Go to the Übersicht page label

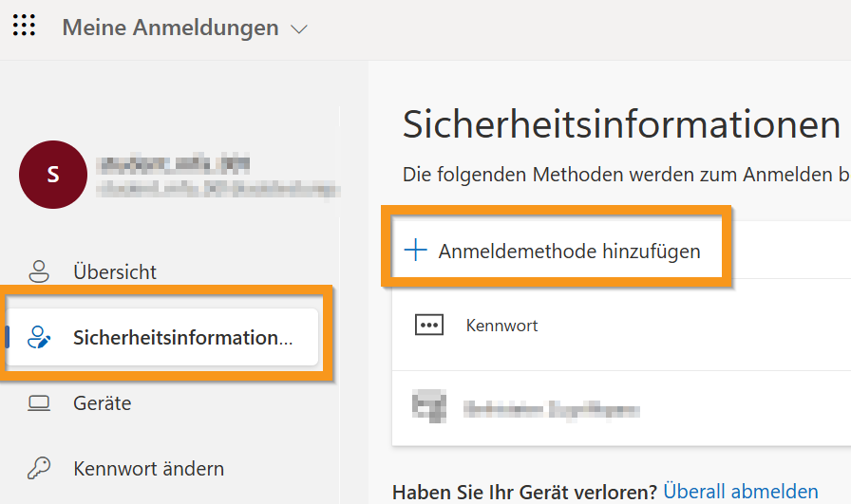coord(115,271)
